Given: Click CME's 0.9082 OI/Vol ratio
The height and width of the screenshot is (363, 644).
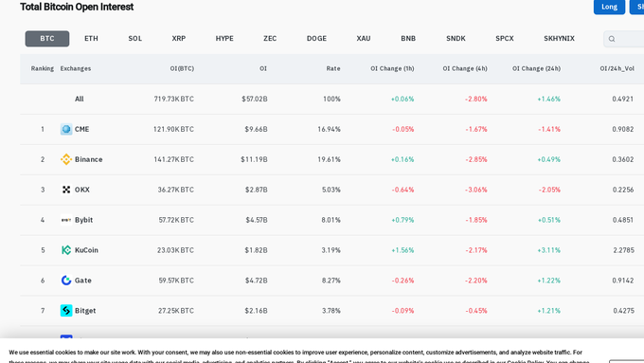Looking at the screenshot, I should (623, 129).
